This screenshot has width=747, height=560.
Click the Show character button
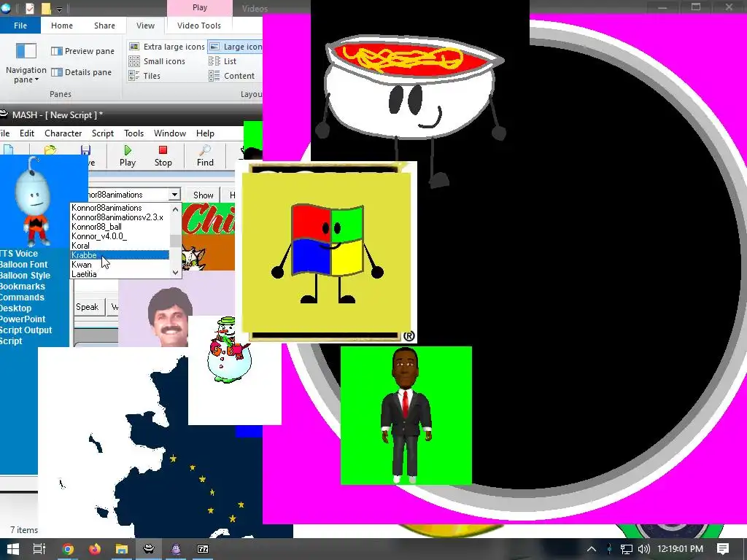(204, 195)
